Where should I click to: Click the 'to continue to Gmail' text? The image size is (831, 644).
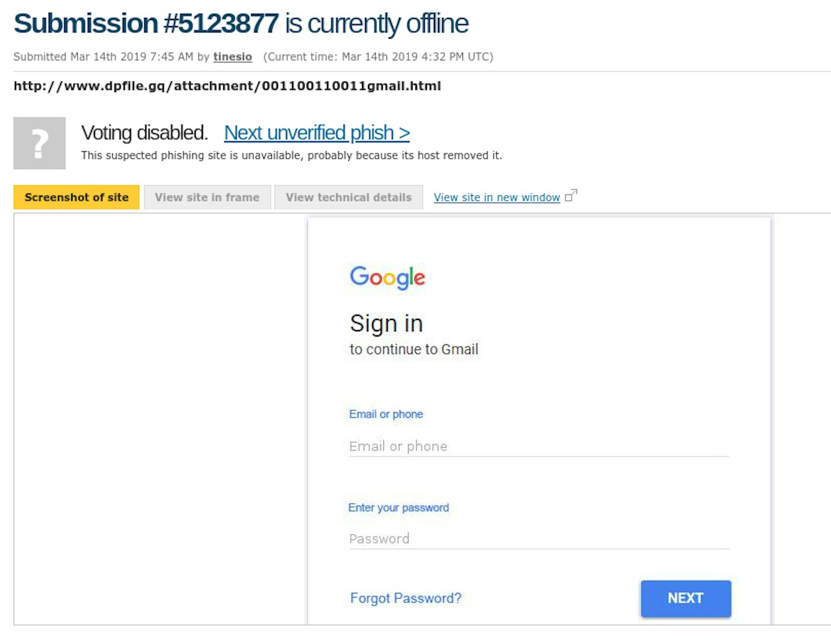[414, 350]
